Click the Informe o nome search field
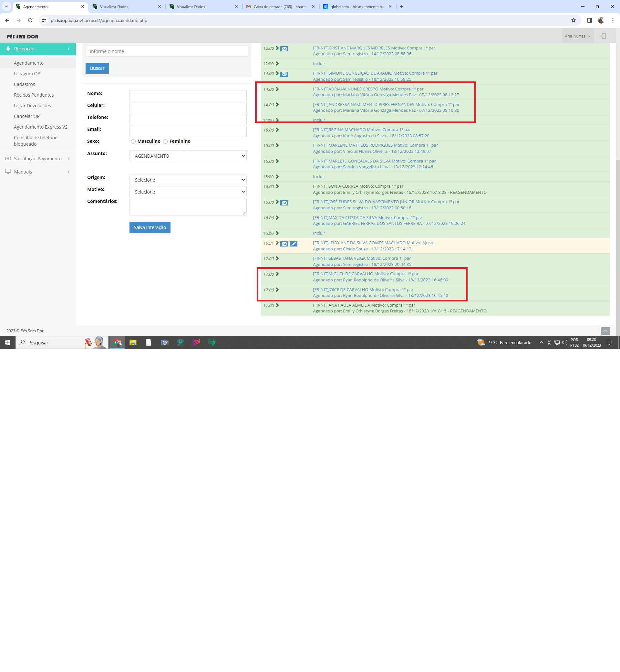Viewport: 620px width, 672px height. (167, 51)
